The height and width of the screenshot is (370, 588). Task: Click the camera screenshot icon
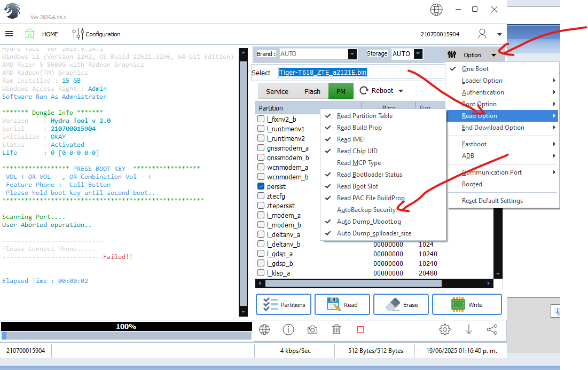point(312,329)
